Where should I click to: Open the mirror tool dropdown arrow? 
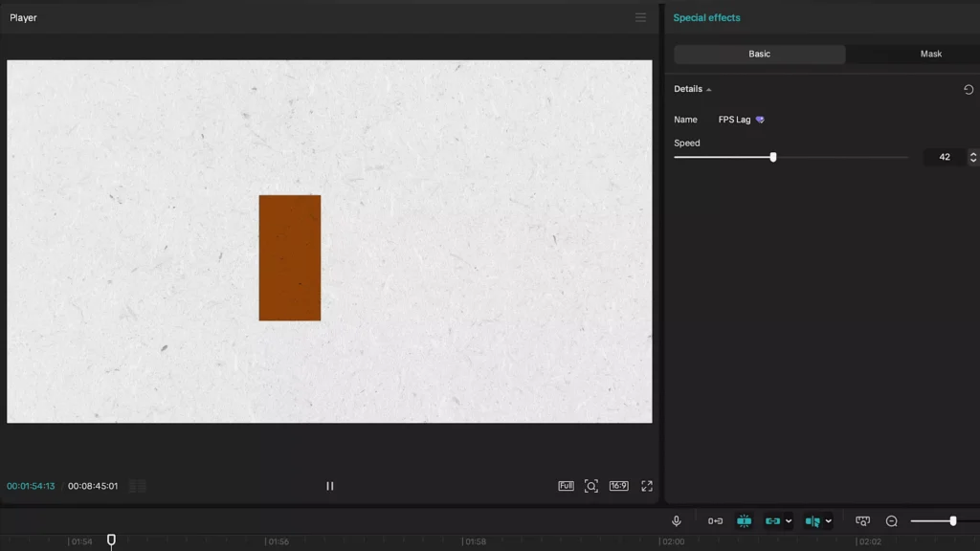click(x=829, y=520)
